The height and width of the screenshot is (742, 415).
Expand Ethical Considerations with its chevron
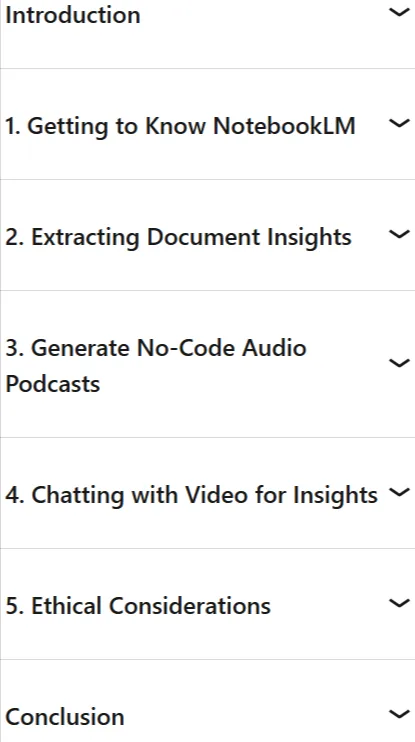[399, 603]
